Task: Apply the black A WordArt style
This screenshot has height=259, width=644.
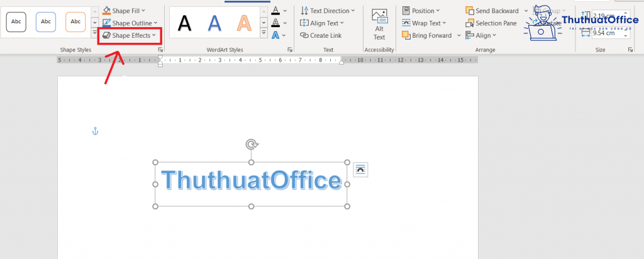Action: (184, 23)
